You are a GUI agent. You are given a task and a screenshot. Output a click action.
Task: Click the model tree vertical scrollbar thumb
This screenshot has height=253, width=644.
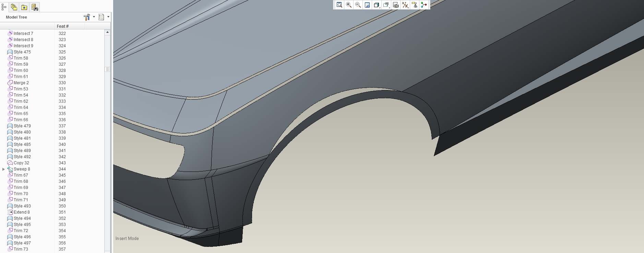107,69
